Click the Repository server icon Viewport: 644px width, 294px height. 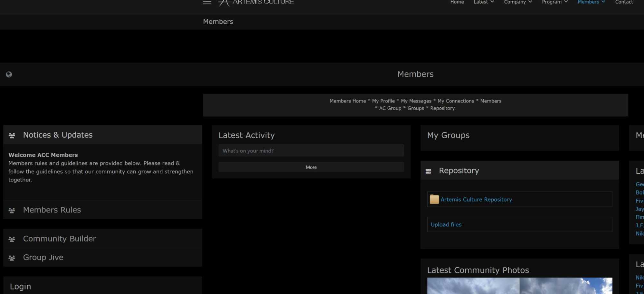point(428,171)
